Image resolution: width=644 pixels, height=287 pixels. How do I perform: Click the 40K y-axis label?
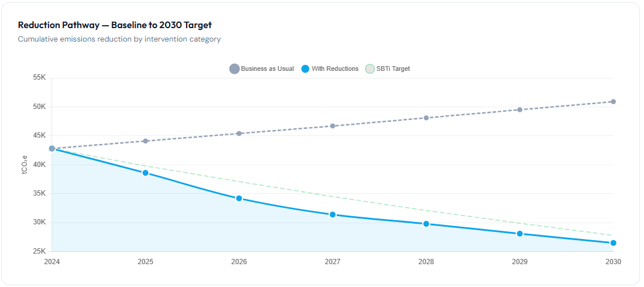point(39,165)
